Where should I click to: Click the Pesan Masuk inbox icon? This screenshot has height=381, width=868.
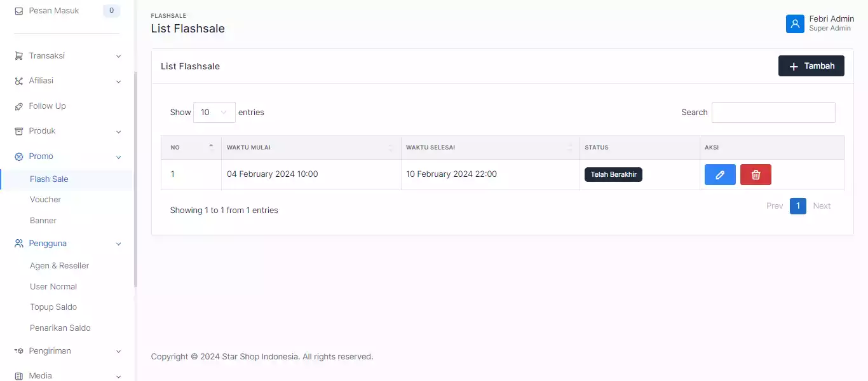(x=18, y=11)
